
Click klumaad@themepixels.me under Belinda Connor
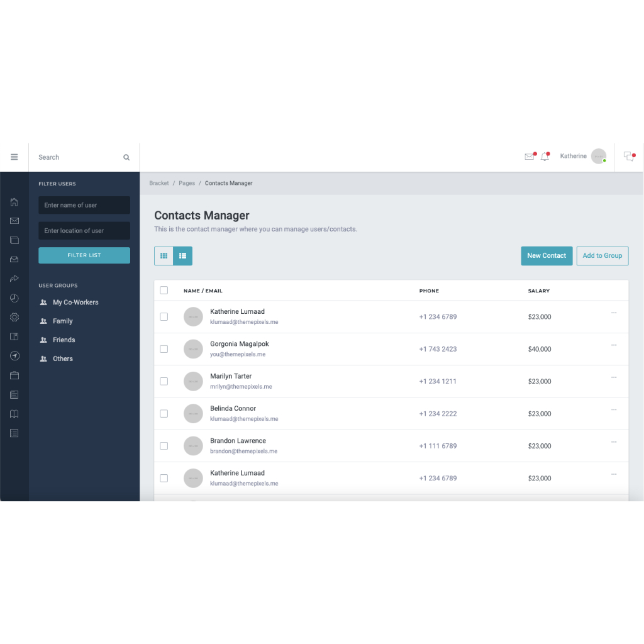[x=244, y=419]
